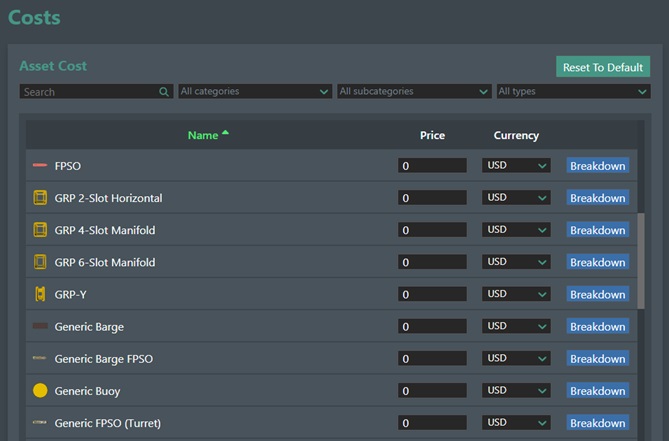Open the Generic Buoy currency dropdown
This screenshot has width=669, height=441.
[x=516, y=390]
